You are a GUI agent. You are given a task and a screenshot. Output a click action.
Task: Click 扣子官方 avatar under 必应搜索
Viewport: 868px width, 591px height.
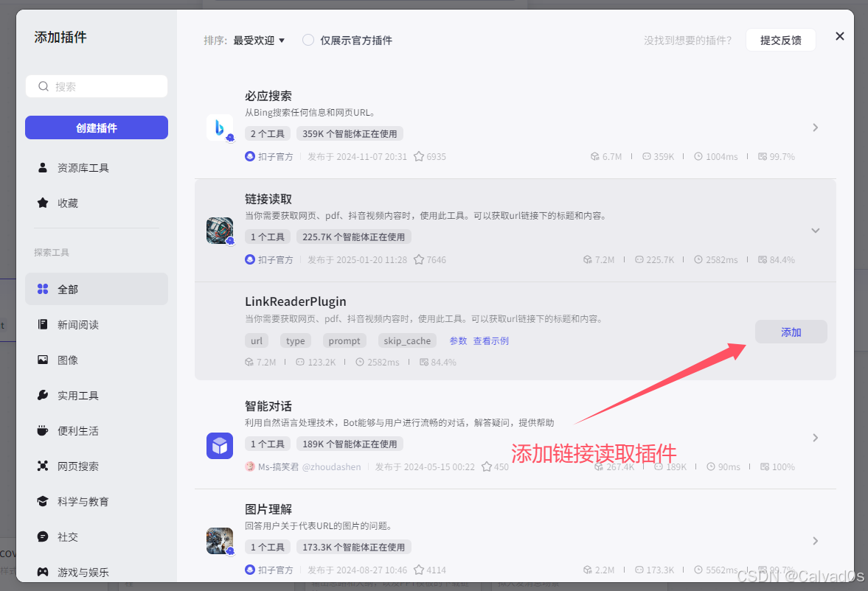pyautogui.click(x=250, y=157)
